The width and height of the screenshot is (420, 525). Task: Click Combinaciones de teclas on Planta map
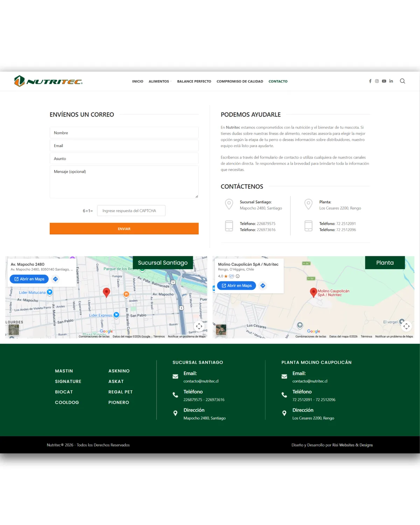(x=311, y=336)
